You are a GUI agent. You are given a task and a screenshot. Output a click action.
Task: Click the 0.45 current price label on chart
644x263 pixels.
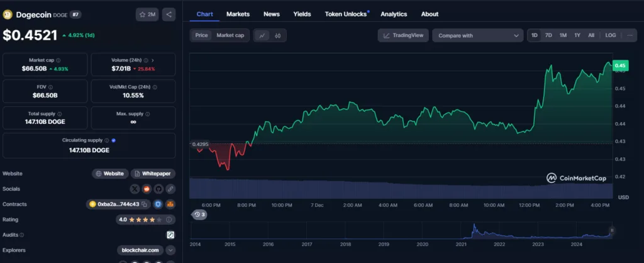[x=619, y=65]
